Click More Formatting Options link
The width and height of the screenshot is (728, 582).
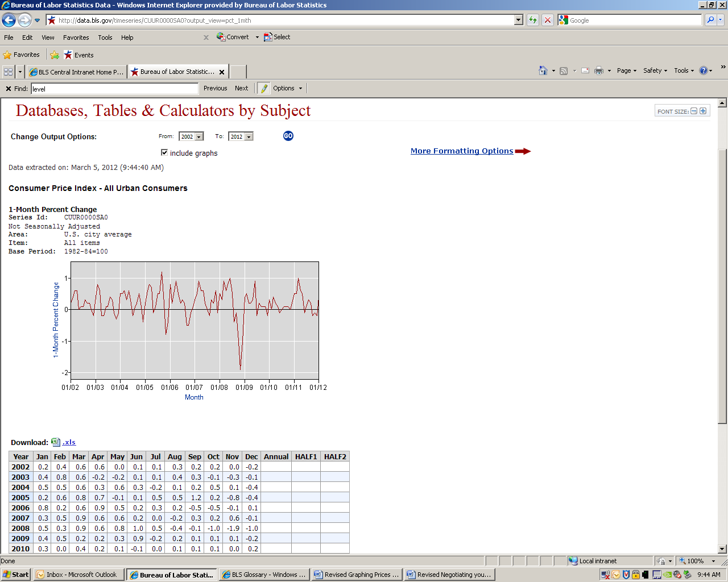(x=462, y=151)
